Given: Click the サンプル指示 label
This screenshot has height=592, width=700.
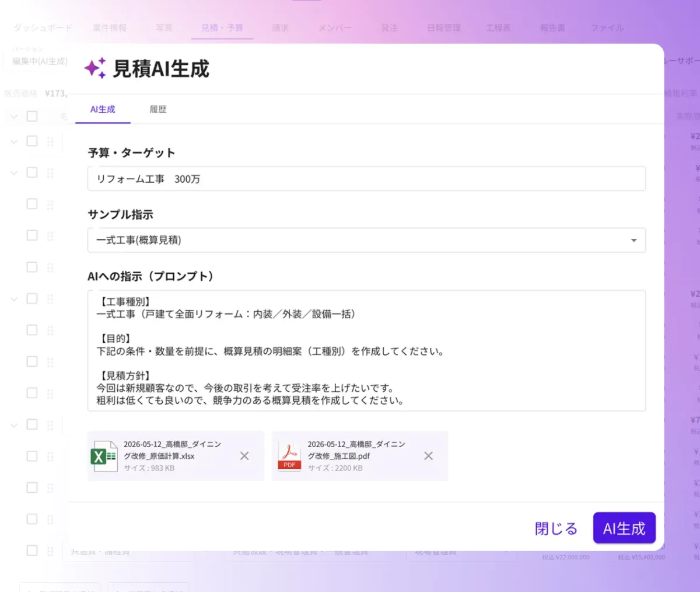Looking at the screenshot, I should pyautogui.click(x=120, y=214).
